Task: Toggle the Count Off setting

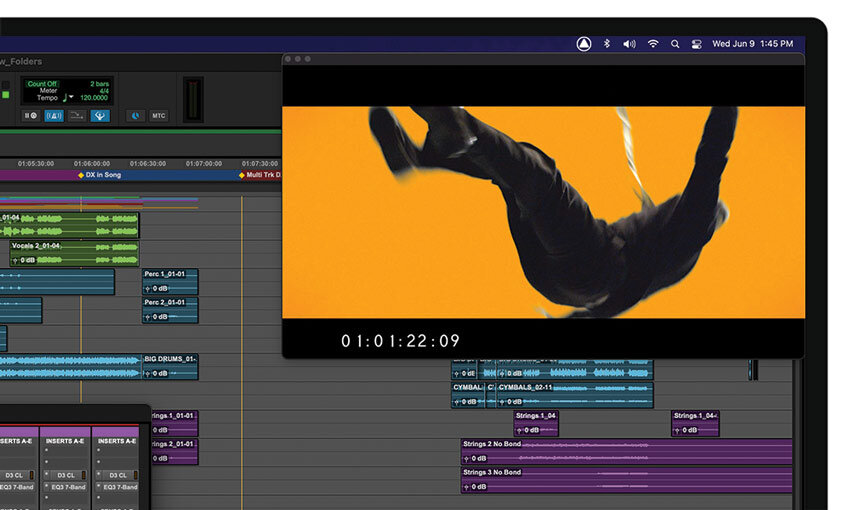Action: point(42,83)
